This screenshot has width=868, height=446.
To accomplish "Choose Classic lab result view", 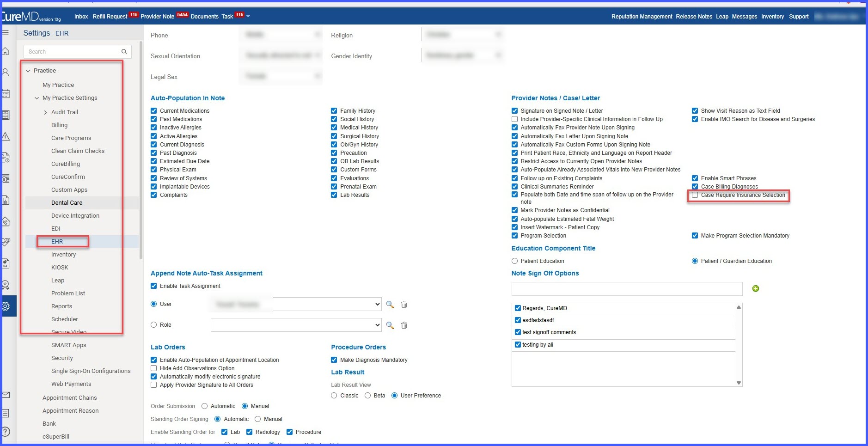I will click(334, 396).
